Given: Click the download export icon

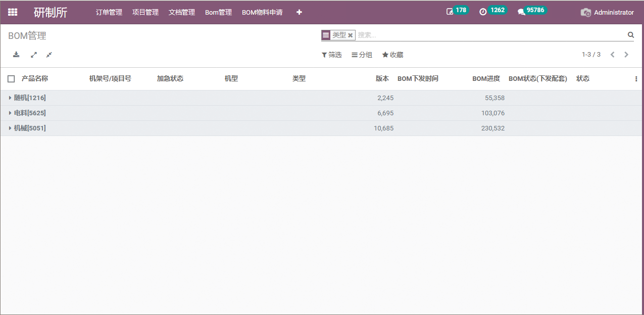Looking at the screenshot, I should pyautogui.click(x=16, y=55).
